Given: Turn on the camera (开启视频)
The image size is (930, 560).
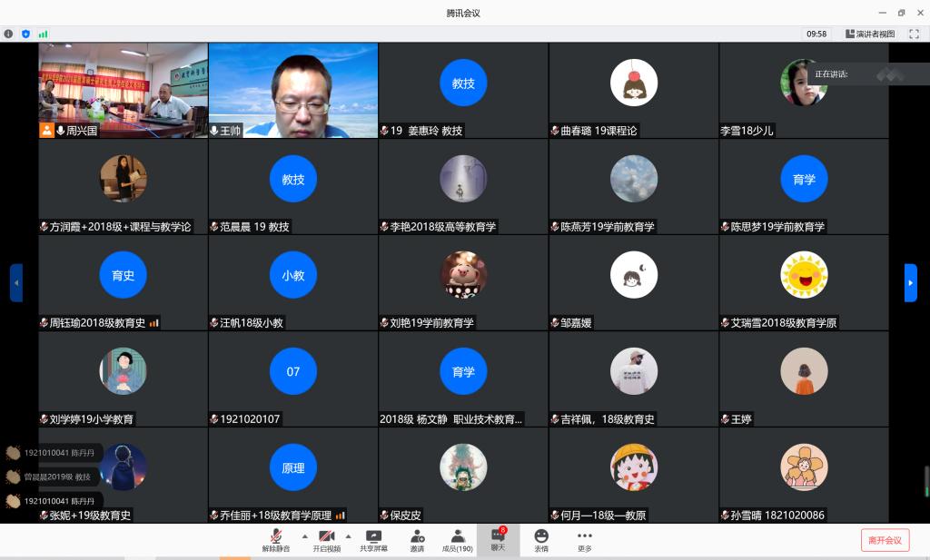Looking at the screenshot, I should point(326,539).
